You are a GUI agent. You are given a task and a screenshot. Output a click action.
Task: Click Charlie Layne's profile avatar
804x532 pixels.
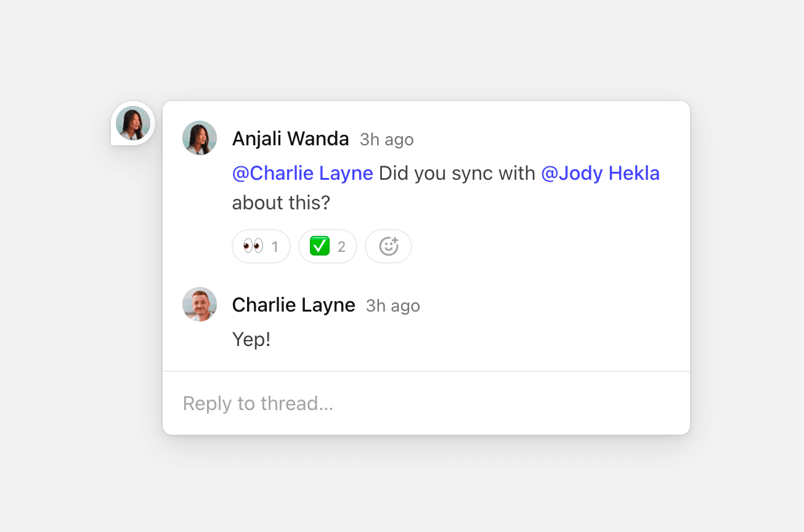pyautogui.click(x=200, y=304)
